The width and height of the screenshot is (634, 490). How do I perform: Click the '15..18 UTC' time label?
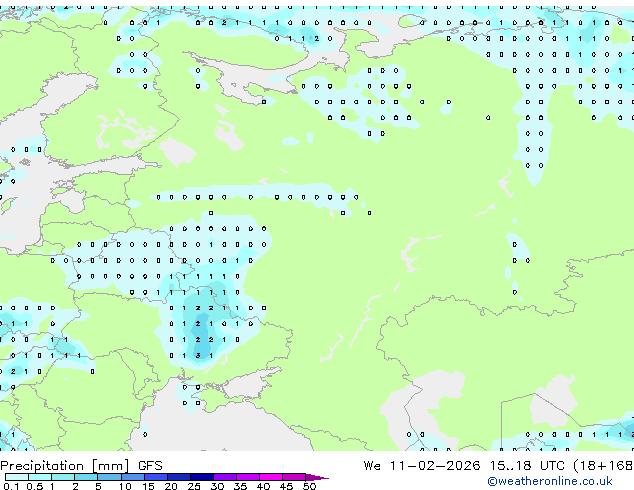(x=529, y=466)
